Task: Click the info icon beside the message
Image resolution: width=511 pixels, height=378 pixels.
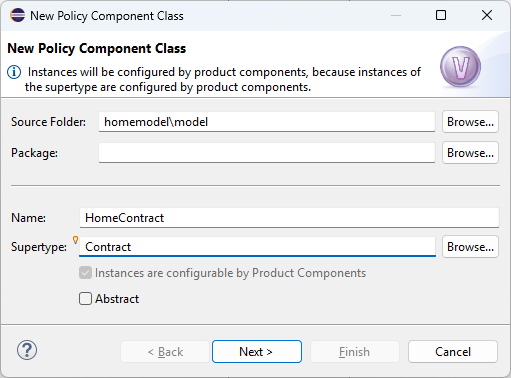Action: [14, 72]
